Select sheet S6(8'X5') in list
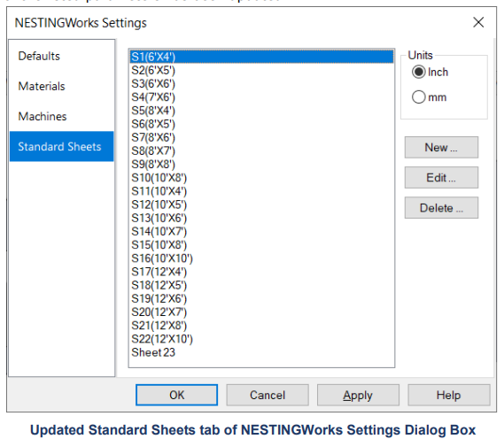Viewport: 504px width, 439px height. pos(261,124)
